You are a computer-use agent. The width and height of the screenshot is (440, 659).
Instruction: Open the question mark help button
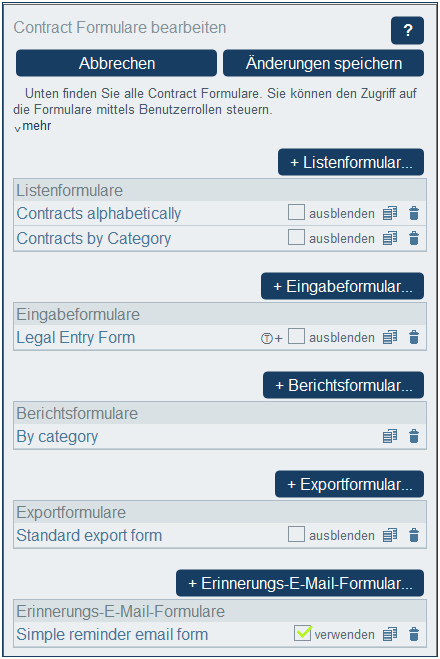click(x=407, y=30)
